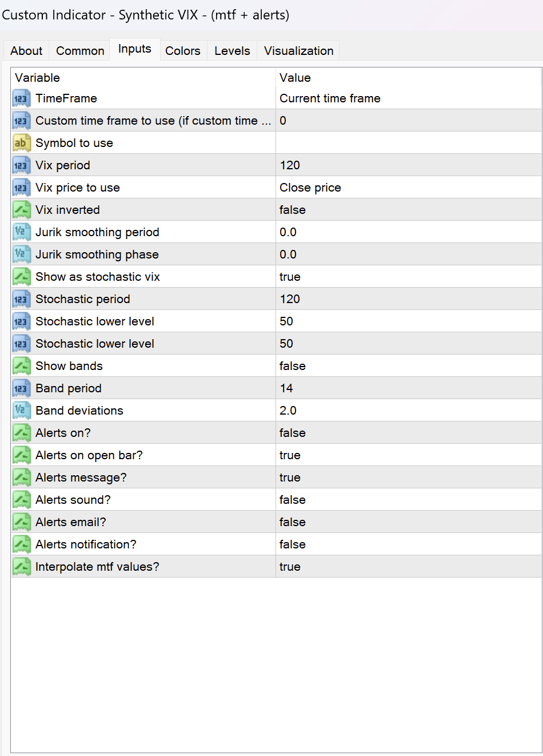Click the integer icon beside TimeFrame

point(21,98)
